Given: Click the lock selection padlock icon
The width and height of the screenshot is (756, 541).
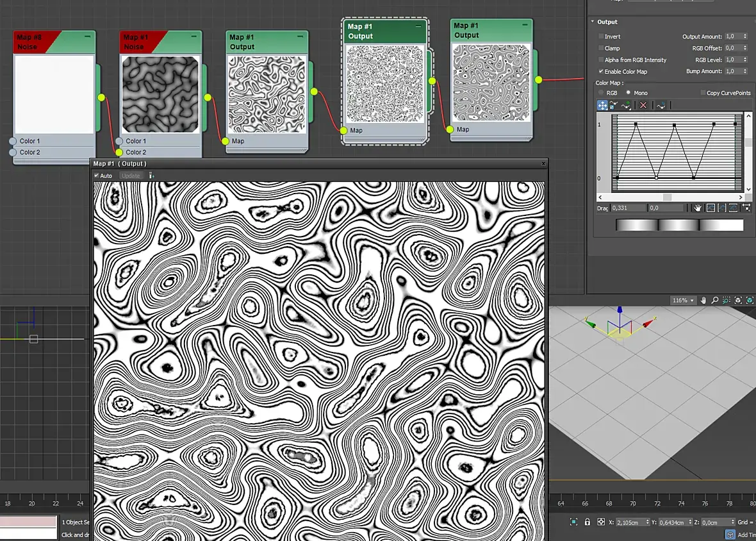Looking at the screenshot, I should point(588,522).
